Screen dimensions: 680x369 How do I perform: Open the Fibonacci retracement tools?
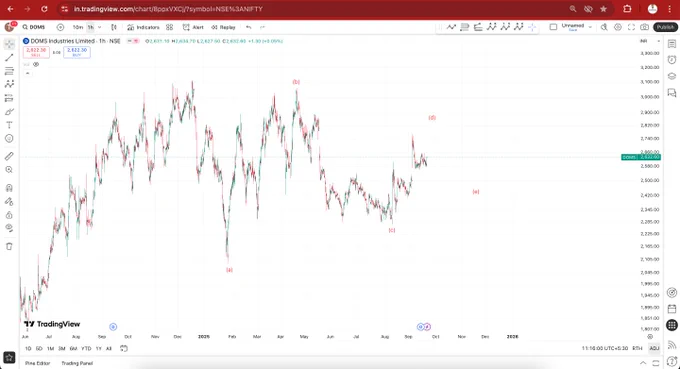click(x=9, y=71)
